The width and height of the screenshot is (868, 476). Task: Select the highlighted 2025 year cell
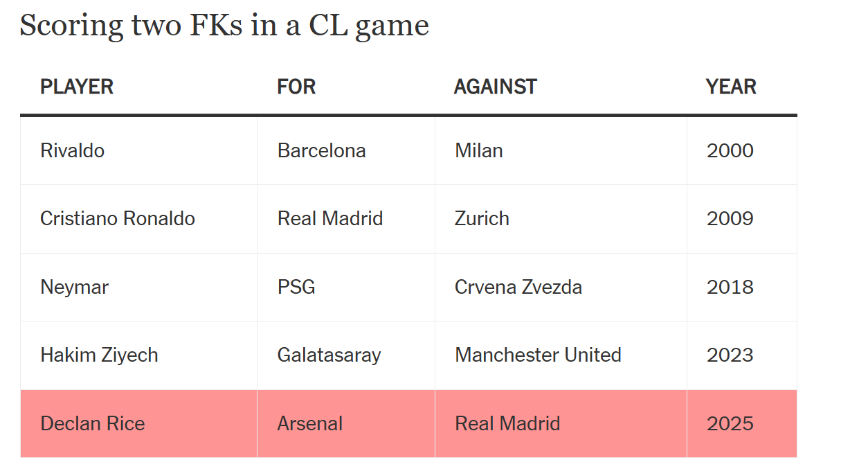[742, 423]
